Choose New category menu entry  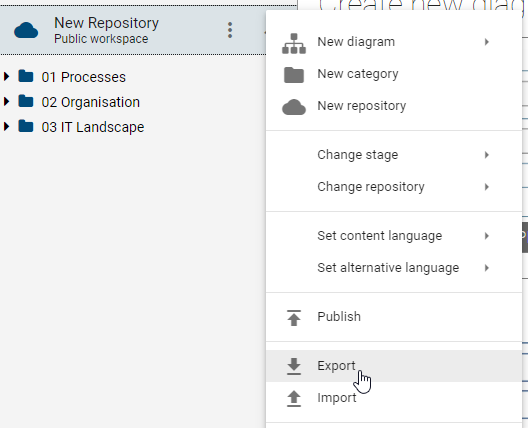click(394, 74)
